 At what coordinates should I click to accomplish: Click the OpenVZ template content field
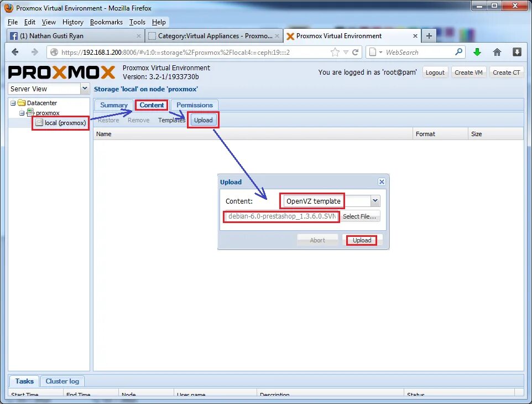327,201
